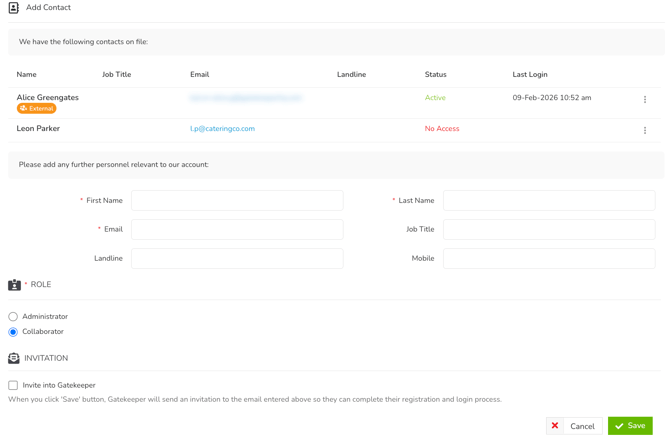The image size is (670, 439).
Task: Open the actions menu for Alice Greengates
Action: [645, 100]
